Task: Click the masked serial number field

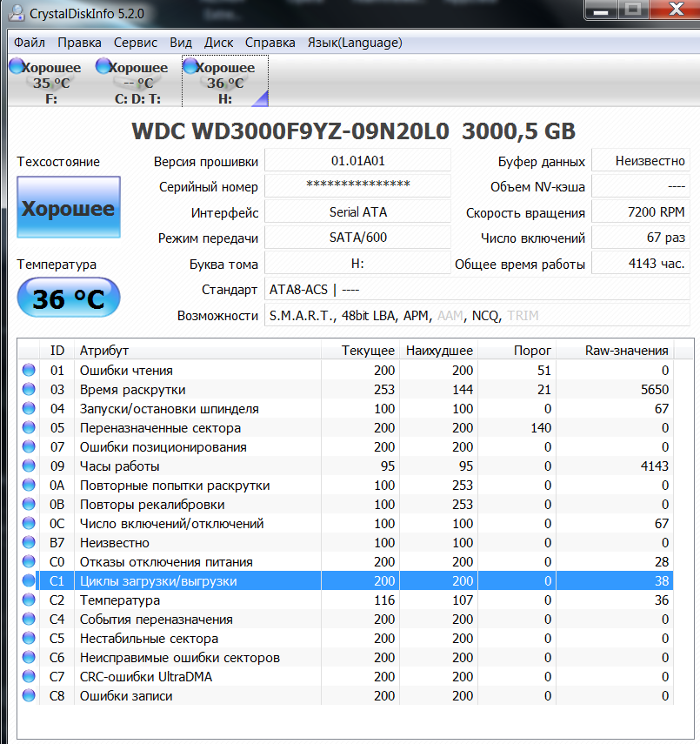Action: click(357, 185)
